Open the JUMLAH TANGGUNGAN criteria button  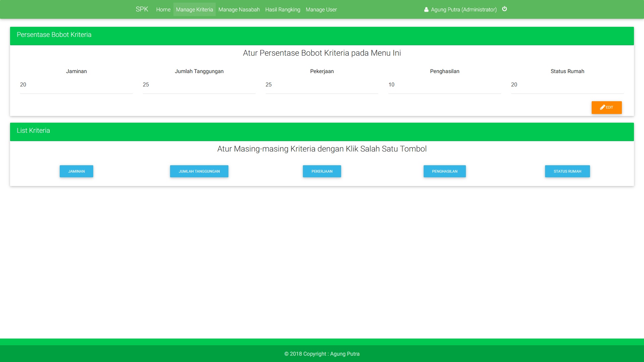coord(199,171)
